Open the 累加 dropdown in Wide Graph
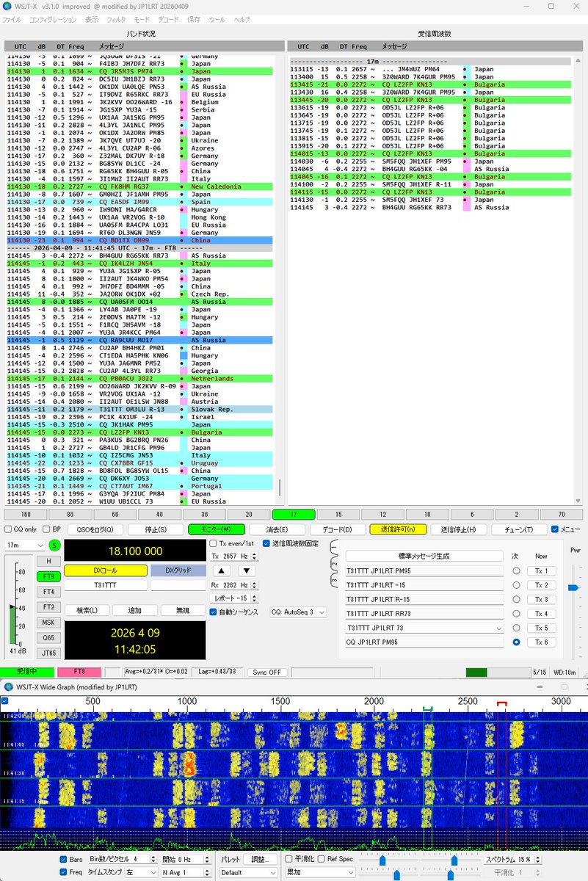Viewport: 588px width, 881px height. 320,872
